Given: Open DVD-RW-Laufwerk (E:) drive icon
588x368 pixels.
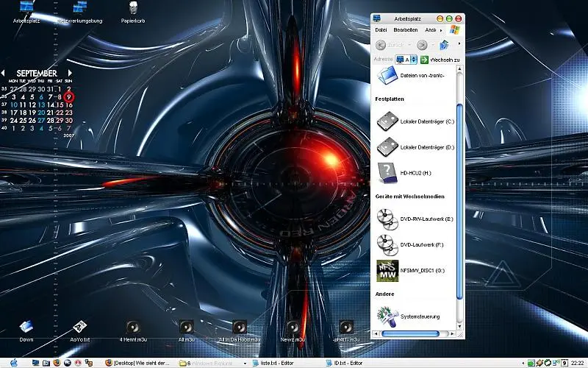Looking at the screenshot, I should tap(386, 218).
